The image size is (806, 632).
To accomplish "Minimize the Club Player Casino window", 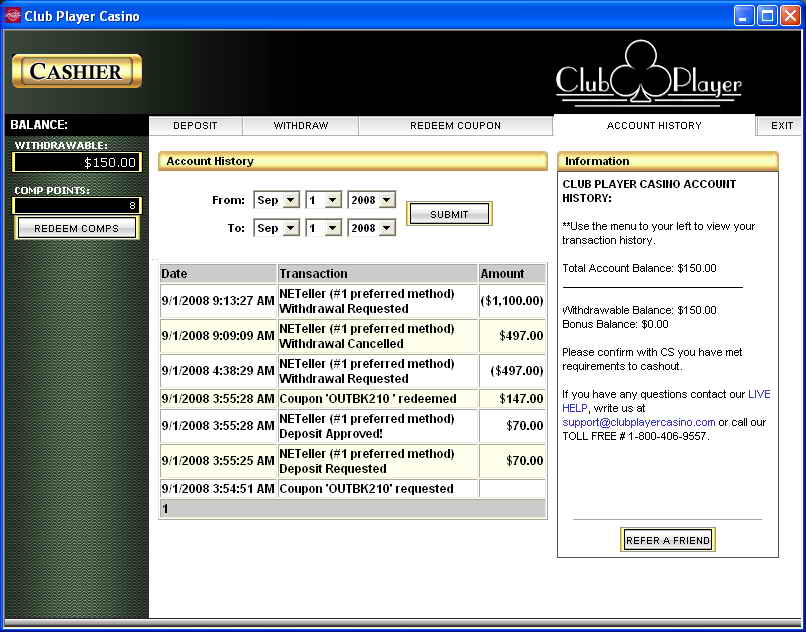I will [x=743, y=15].
